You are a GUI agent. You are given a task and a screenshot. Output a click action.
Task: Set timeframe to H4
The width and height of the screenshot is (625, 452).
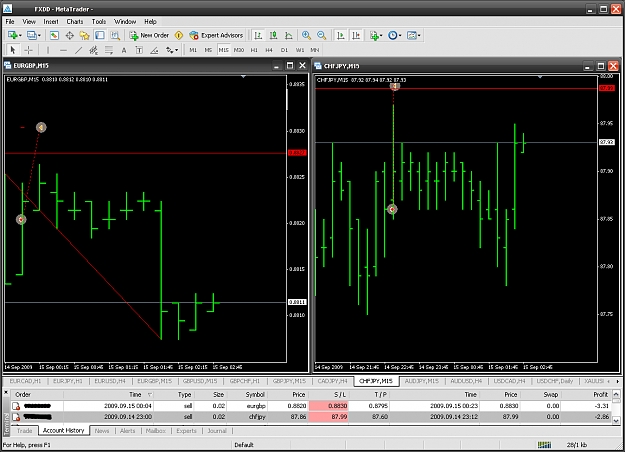[269, 50]
